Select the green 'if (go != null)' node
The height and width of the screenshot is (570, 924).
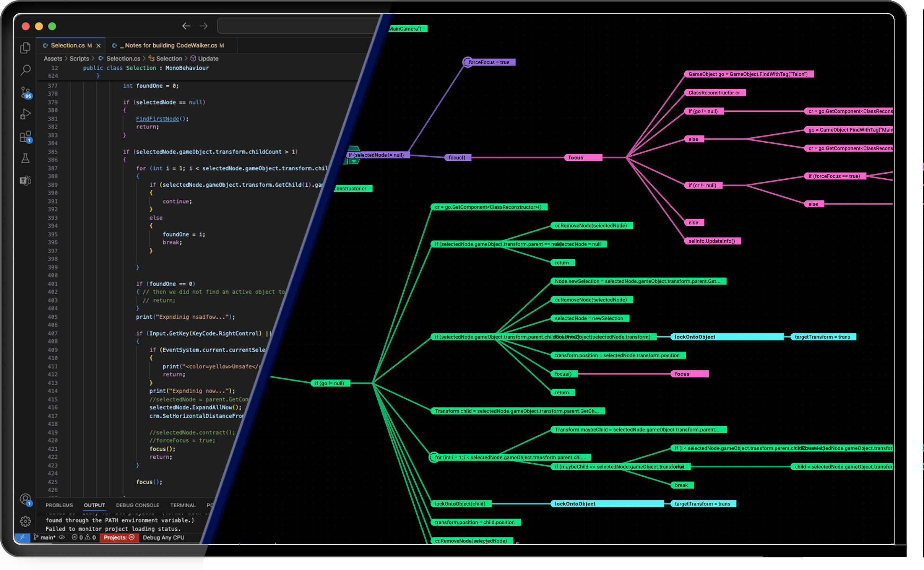click(x=330, y=383)
